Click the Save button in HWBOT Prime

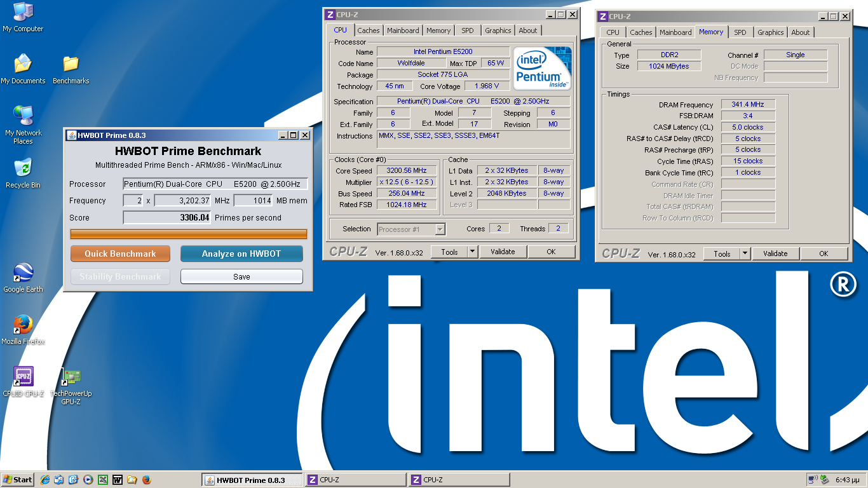coord(241,276)
